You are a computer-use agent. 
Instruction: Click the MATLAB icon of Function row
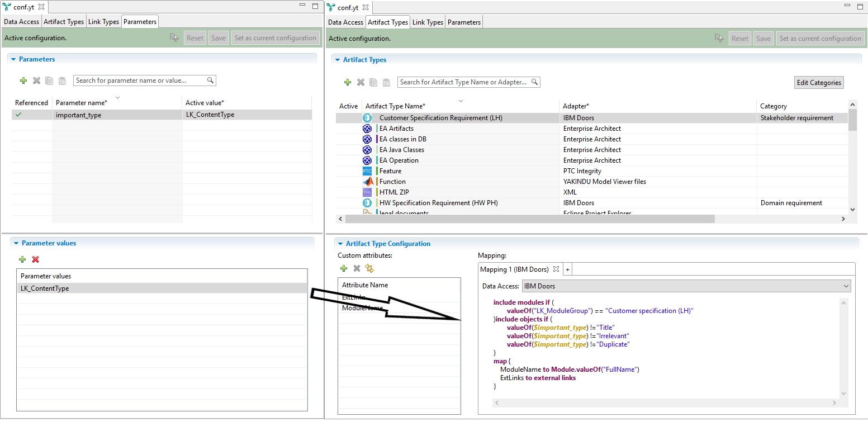[x=367, y=182]
